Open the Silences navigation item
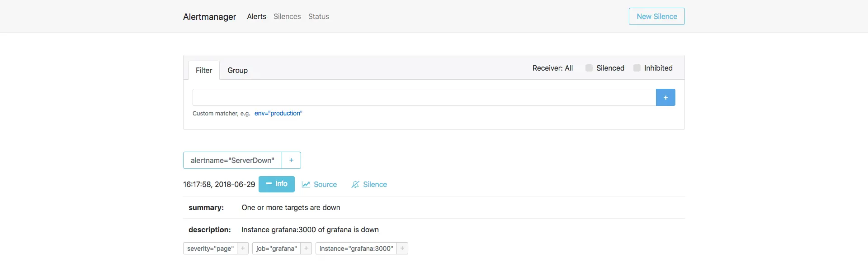This screenshot has width=868, height=268. pos(287,16)
